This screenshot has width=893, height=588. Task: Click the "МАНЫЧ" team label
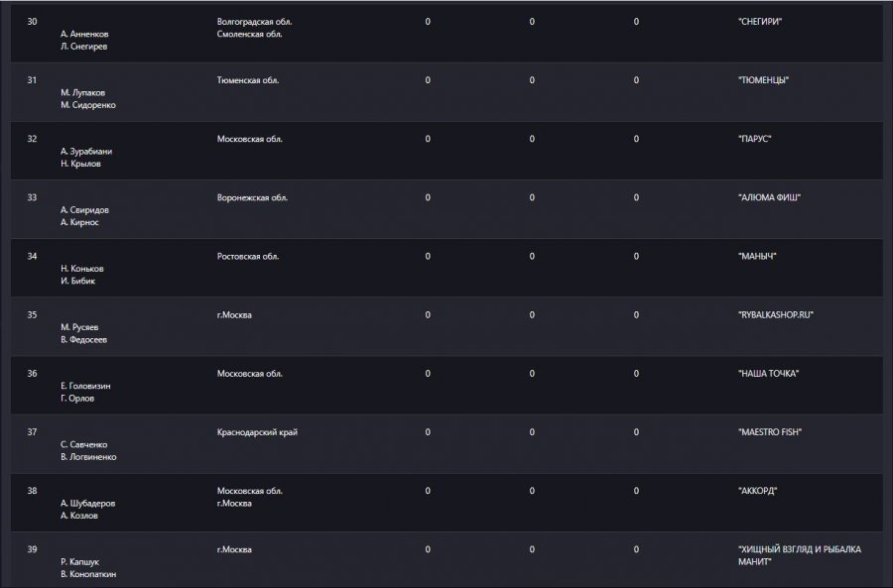click(x=757, y=256)
